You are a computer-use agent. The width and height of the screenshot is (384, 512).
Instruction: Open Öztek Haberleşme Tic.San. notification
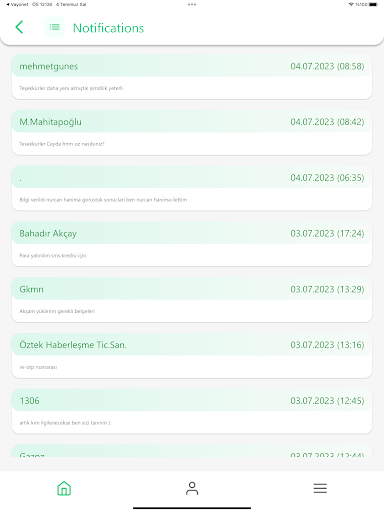[192, 355]
